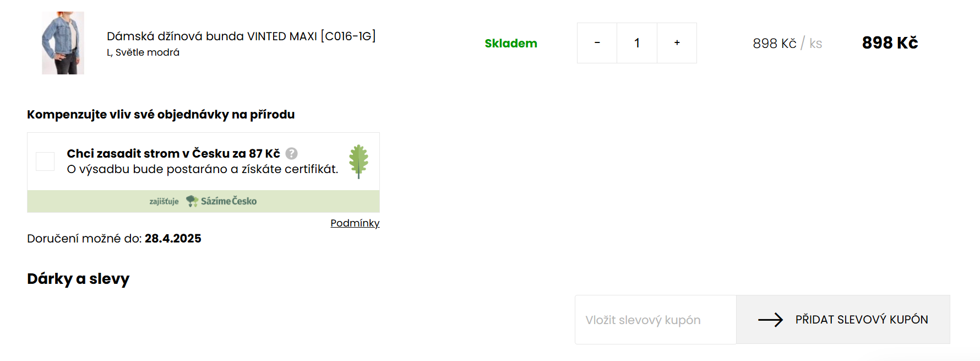Click the PŘIDAT SLEVOVÝ KUPÓN button

click(843, 320)
